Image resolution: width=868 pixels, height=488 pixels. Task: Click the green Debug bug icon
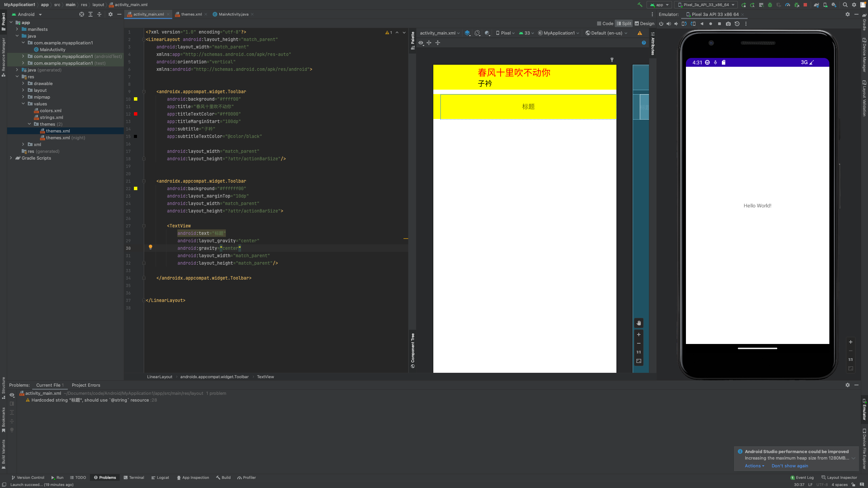[x=770, y=5]
